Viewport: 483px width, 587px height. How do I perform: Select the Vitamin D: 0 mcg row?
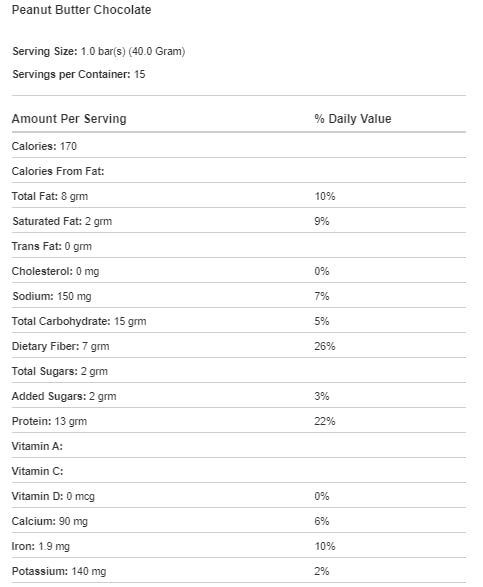(x=239, y=496)
